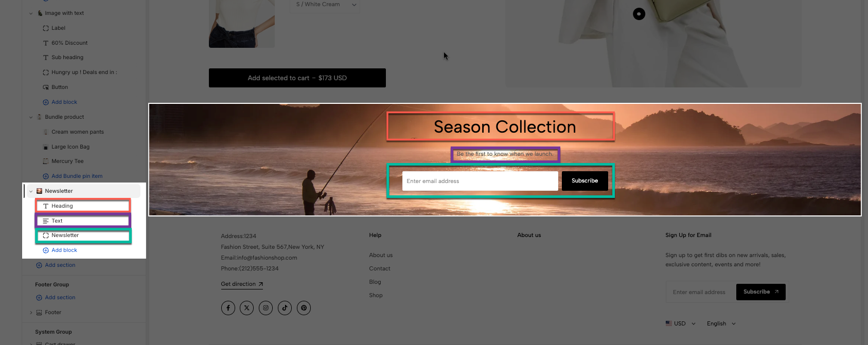Focus the footer email address field
This screenshot has width=868, height=345.
pyautogui.click(x=701, y=292)
